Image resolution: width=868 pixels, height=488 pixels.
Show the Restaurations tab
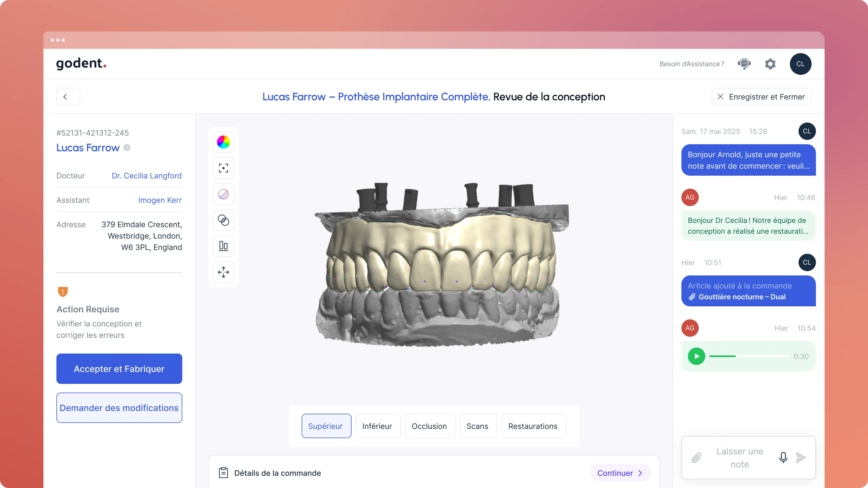[533, 426]
